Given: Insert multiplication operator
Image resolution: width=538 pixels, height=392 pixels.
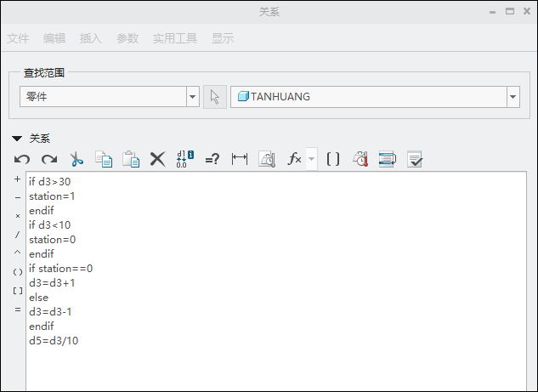Looking at the screenshot, I should click(x=18, y=216).
